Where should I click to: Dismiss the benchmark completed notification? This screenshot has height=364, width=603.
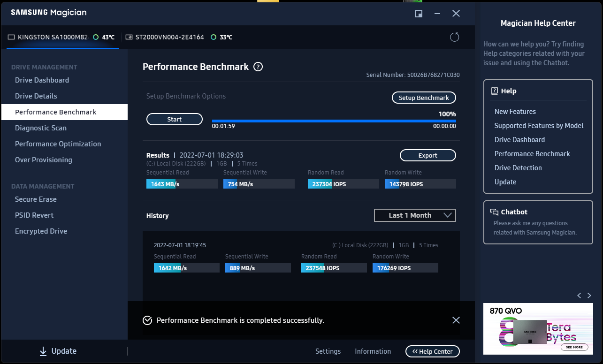click(x=456, y=320)
